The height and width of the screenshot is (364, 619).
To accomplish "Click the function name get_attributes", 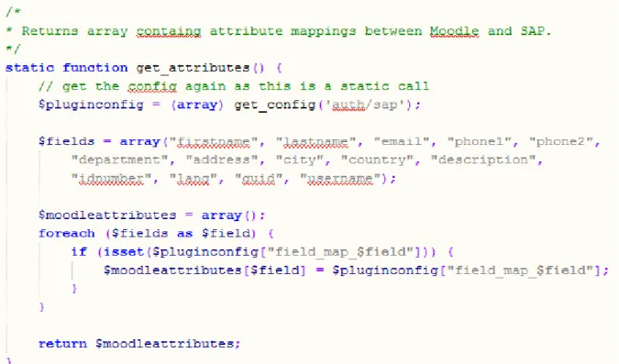I will pos(193,68).
